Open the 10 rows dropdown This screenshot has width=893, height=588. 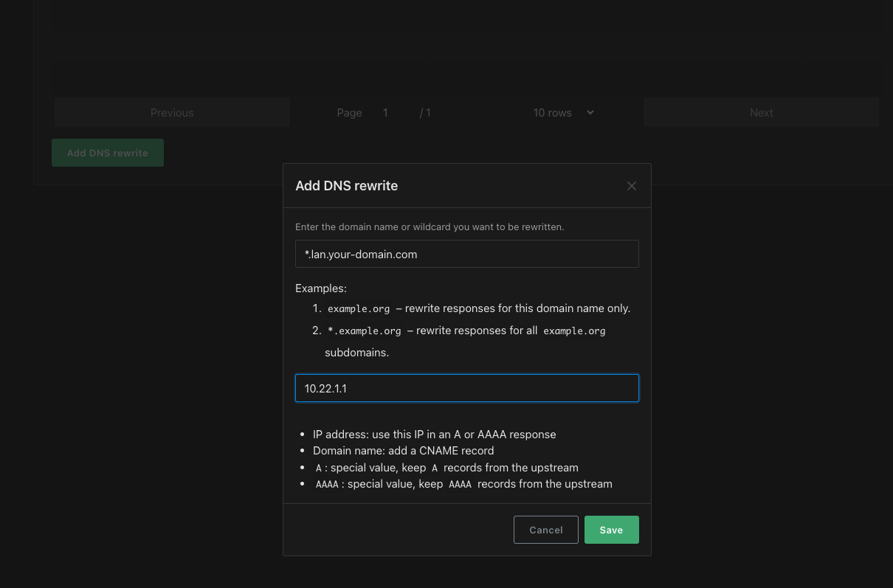coord(563,113)
